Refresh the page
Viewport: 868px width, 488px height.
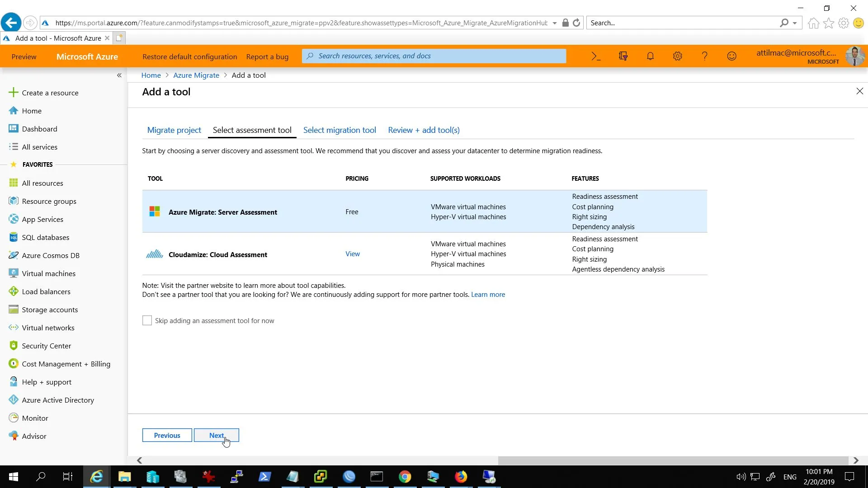576,23
